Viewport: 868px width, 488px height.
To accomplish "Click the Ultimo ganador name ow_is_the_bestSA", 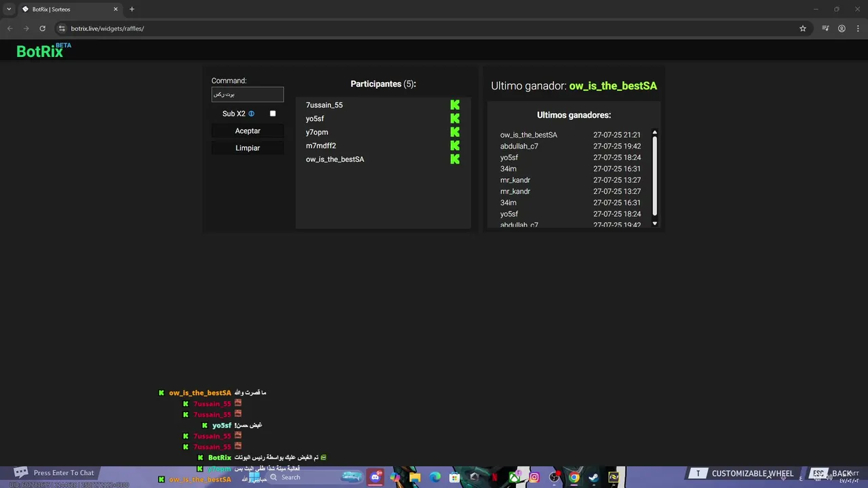I will [613, 86].
